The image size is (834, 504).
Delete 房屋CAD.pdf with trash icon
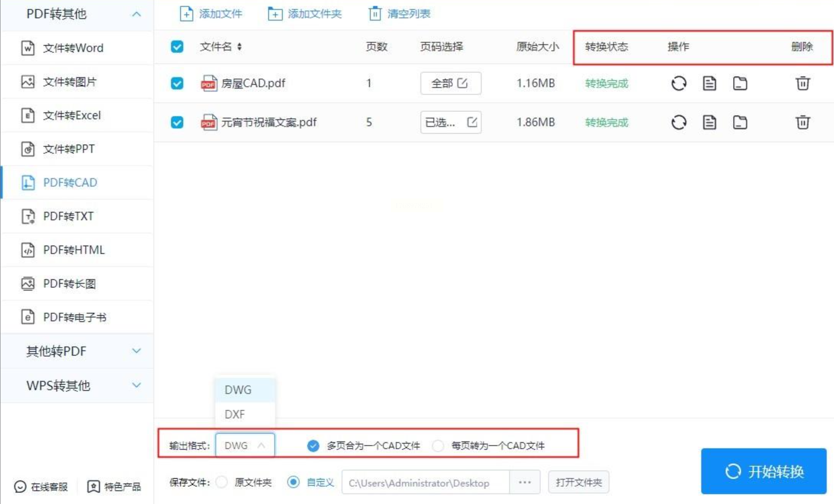[802, 83]
